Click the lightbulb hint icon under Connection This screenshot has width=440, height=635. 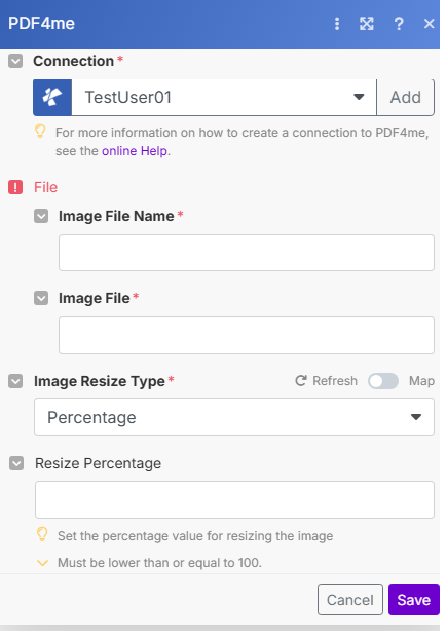click(x=40, y=131)
